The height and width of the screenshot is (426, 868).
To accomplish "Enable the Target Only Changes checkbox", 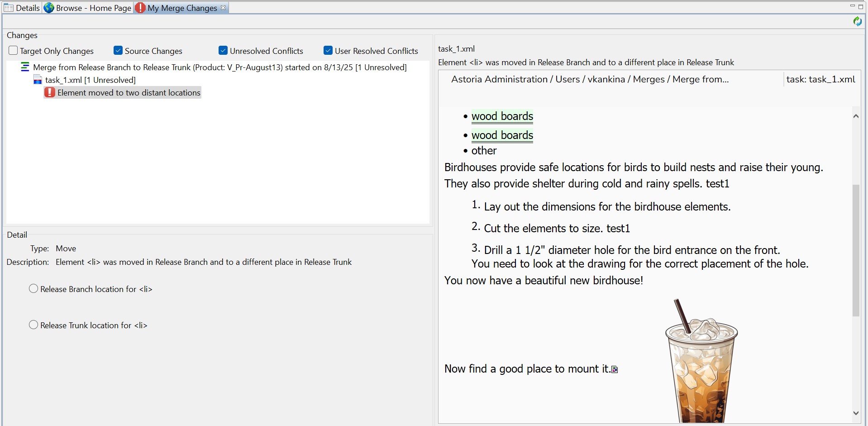I will click(x=14, y=51).
